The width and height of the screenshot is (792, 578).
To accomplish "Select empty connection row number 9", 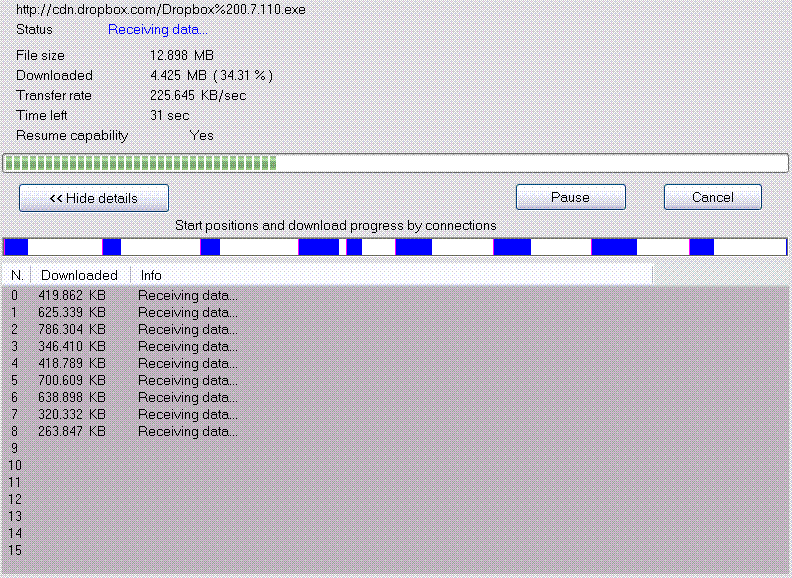I will pos(395,449).
